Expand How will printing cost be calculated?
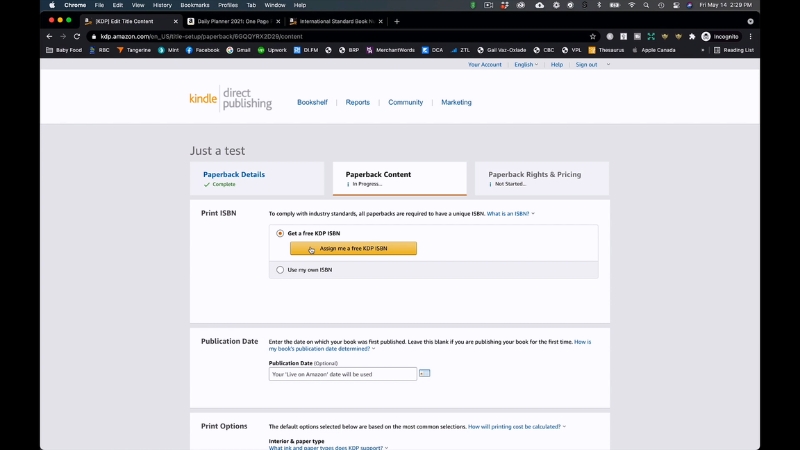Image resolution: width=800 pixels, height=450 pixels. (x=517, y=427)
